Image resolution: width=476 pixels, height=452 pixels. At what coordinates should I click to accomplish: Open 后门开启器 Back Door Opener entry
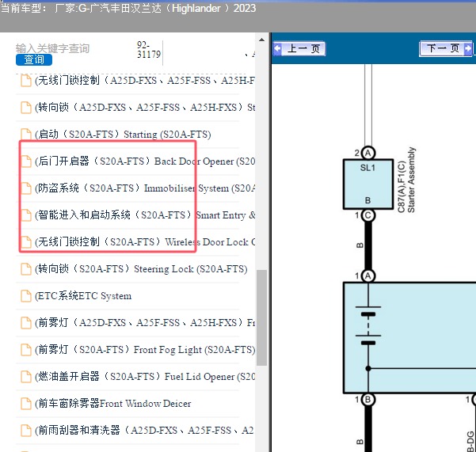[x=144, y=161]
